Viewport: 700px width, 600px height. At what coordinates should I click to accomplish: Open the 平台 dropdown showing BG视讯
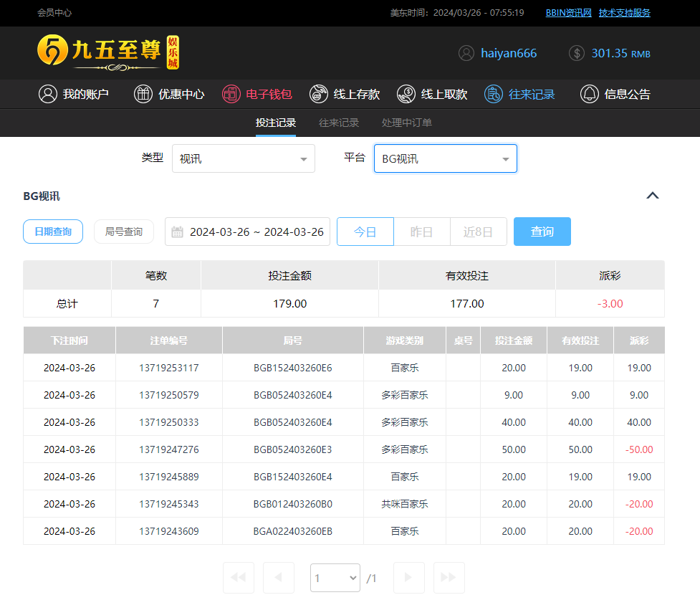coord(445,158)
